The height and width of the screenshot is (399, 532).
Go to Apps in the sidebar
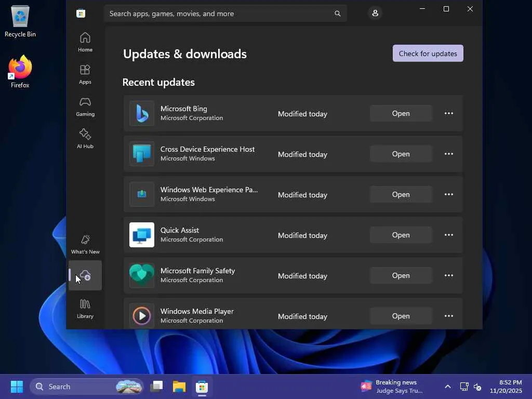tap(85, 74)
